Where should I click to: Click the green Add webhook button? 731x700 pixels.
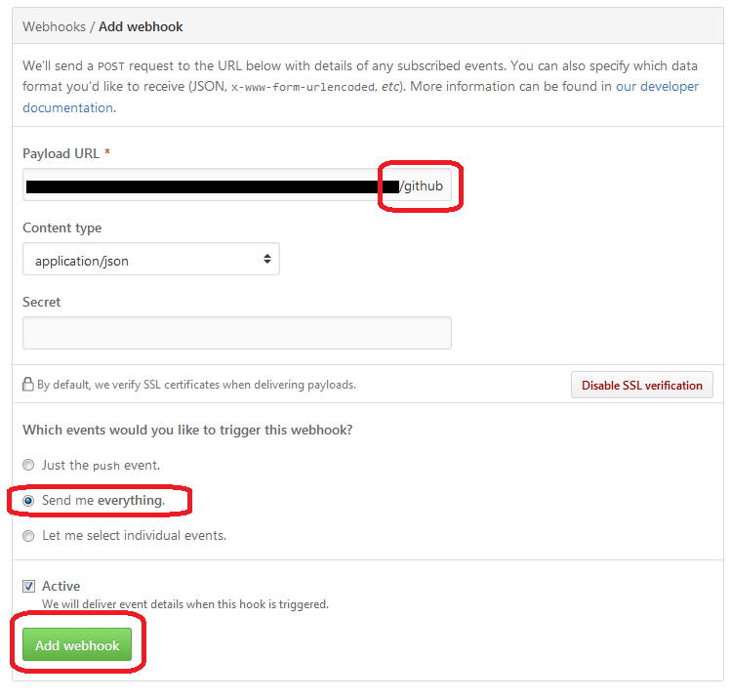pos(77,645)
